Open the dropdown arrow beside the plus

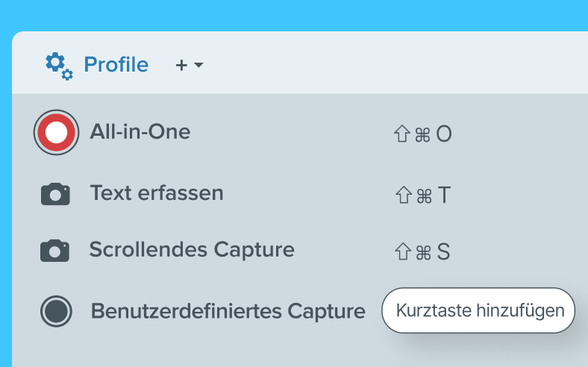tap(198, 65)
